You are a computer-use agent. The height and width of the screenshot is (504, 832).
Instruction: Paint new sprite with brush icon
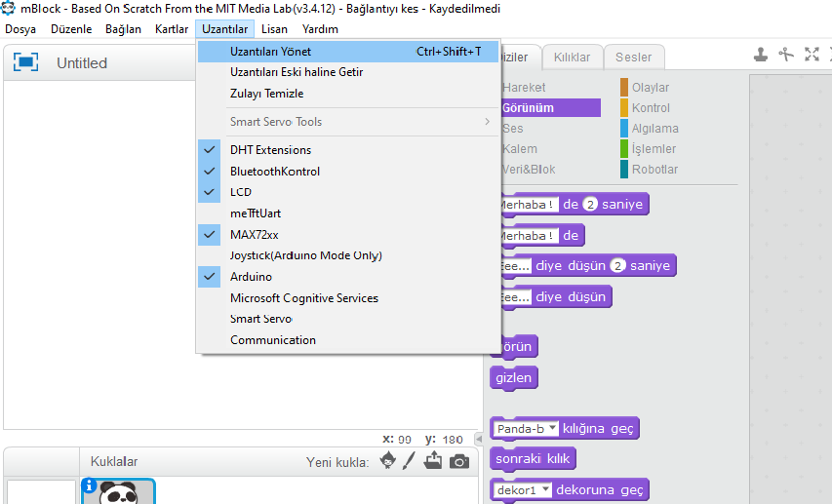[x=409, y=460]
